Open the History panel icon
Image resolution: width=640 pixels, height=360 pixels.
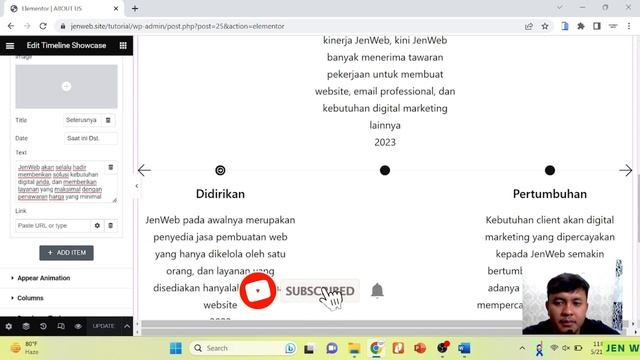tap(43, 326)
